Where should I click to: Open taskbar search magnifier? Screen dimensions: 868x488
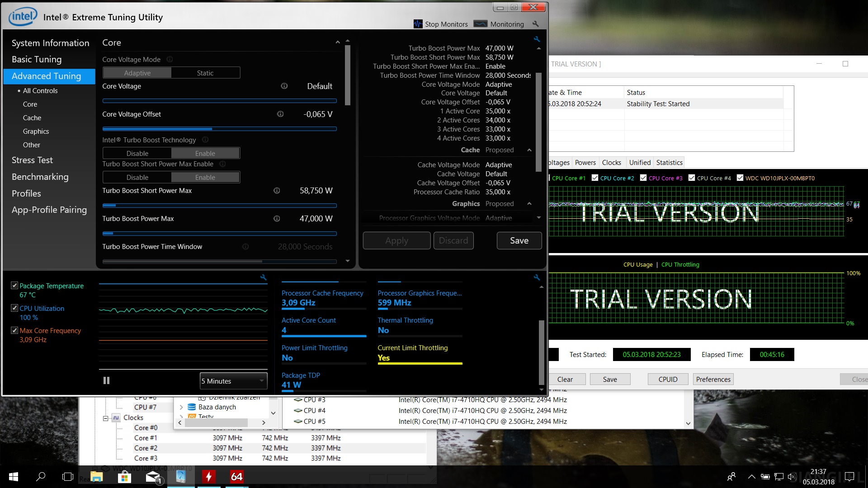click(41, 477)
